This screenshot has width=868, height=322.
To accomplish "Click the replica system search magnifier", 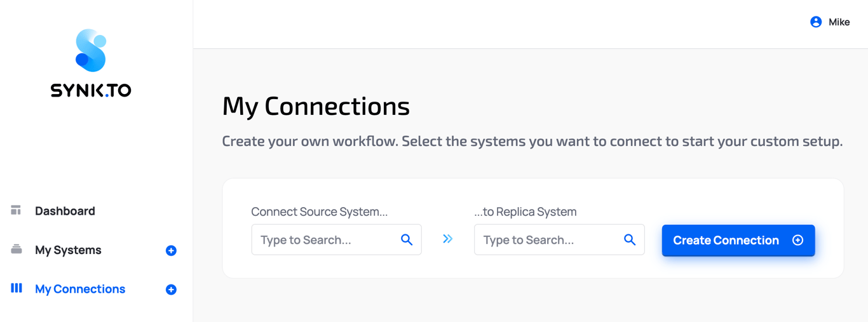I will click(x=630, y=240).
